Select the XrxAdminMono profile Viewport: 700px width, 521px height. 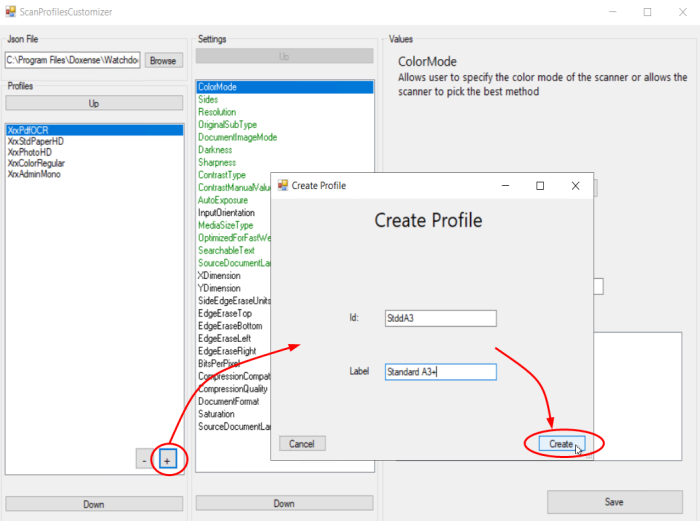(x=35, y=174)
